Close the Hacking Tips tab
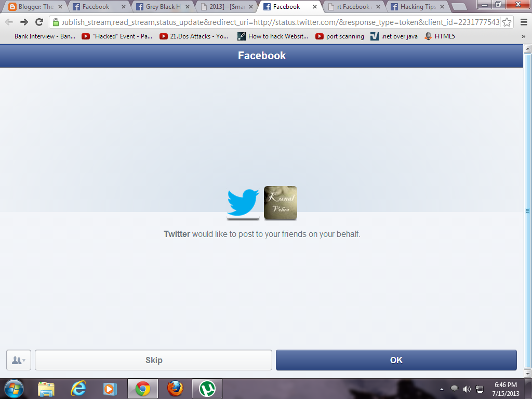Image resolution: width=532 pixels, height=399 pixels. pyautogui.click(x=442, y=7)
